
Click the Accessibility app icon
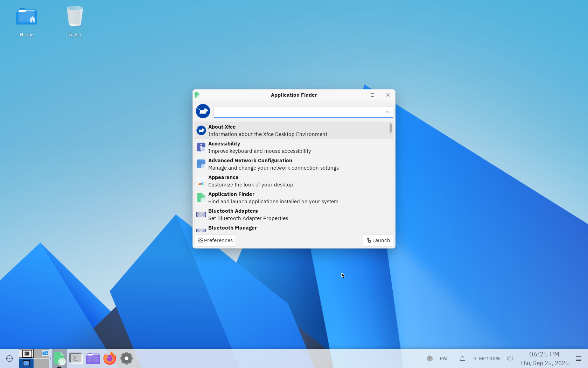coord(201,147)
